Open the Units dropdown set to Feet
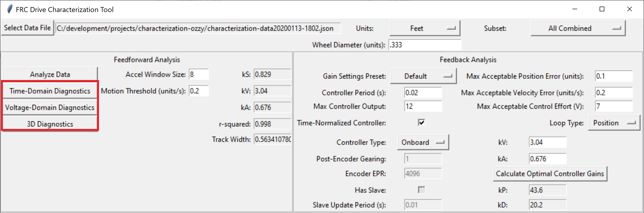Image resolution: width=644 pixels, height=213 pixels. coord(425,28)
